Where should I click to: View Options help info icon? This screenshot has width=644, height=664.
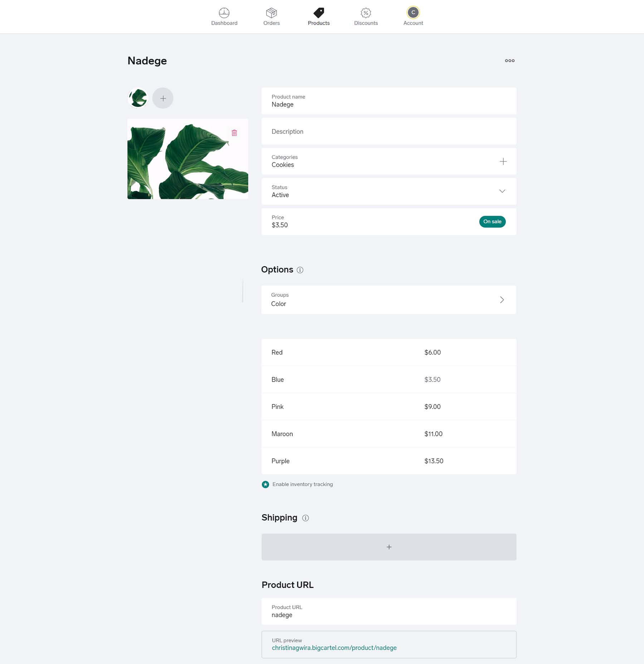click(x=300, y=270)
